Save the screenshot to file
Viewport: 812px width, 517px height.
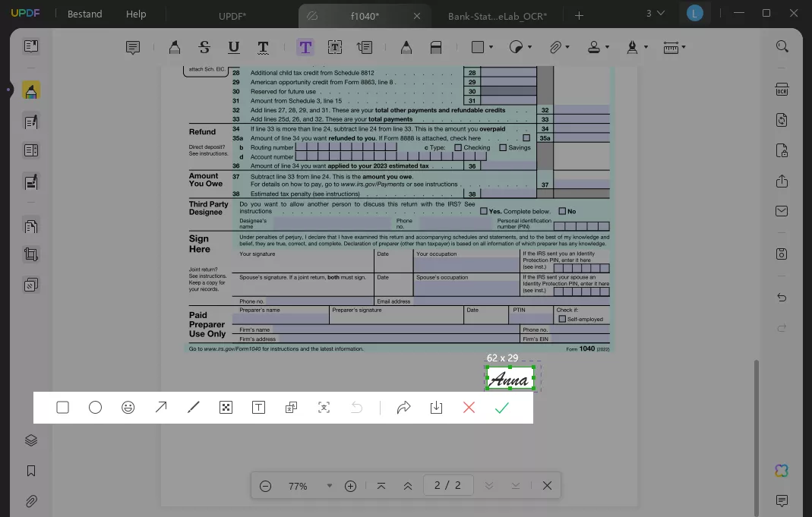[x=437, y=408]
